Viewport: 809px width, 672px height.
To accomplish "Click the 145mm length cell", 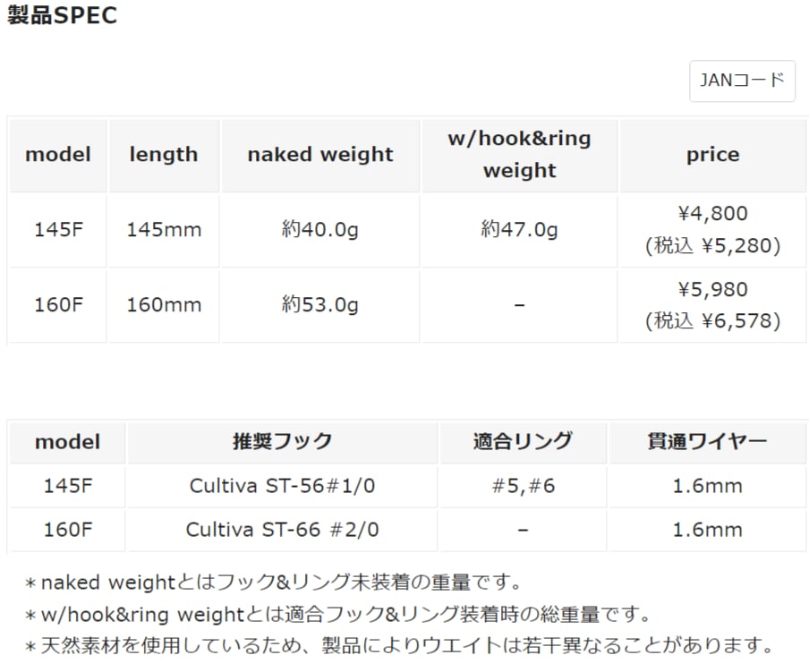I will [x=164, y=230].
